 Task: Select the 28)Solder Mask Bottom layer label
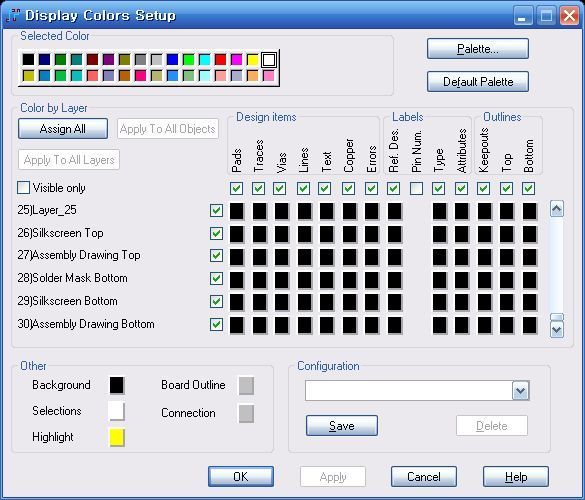click(x=72, y=278)
